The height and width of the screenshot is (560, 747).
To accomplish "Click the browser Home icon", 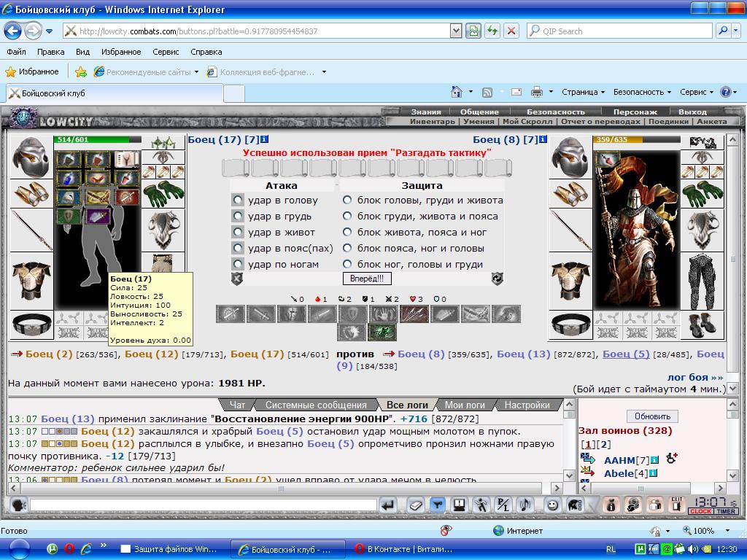I will tap(457, 91).
